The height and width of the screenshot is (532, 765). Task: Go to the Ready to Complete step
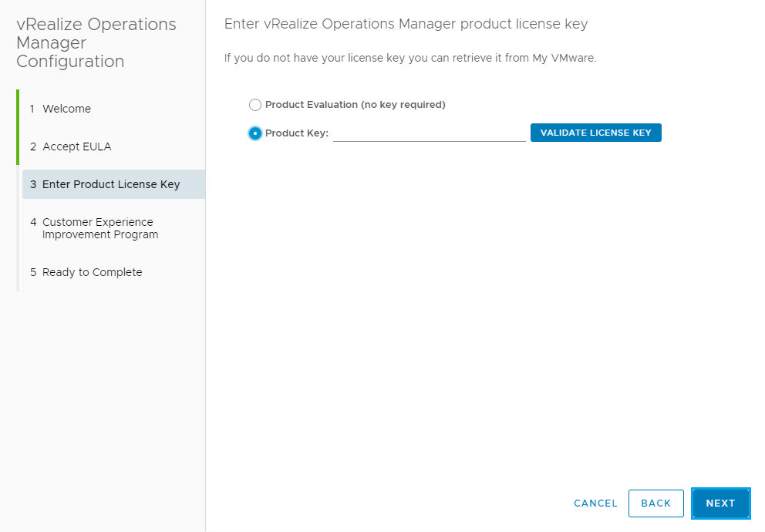tap(92, 272)
